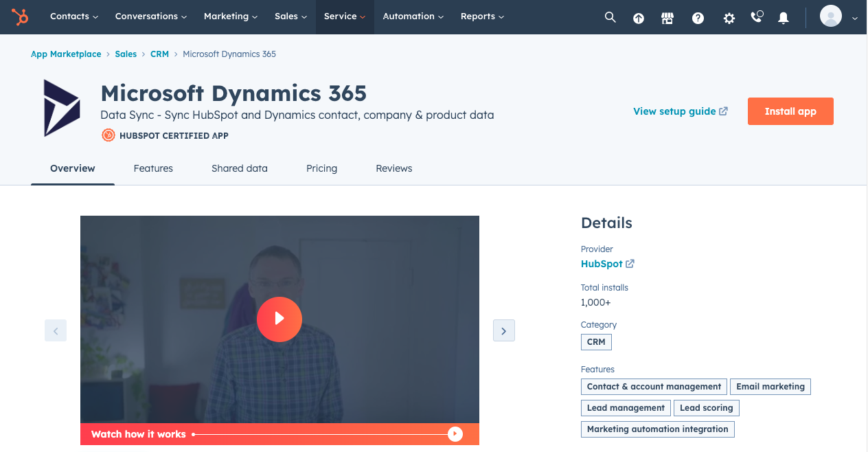
Task: Open the HubSpot provider link
Action: (x=601, y=264)
